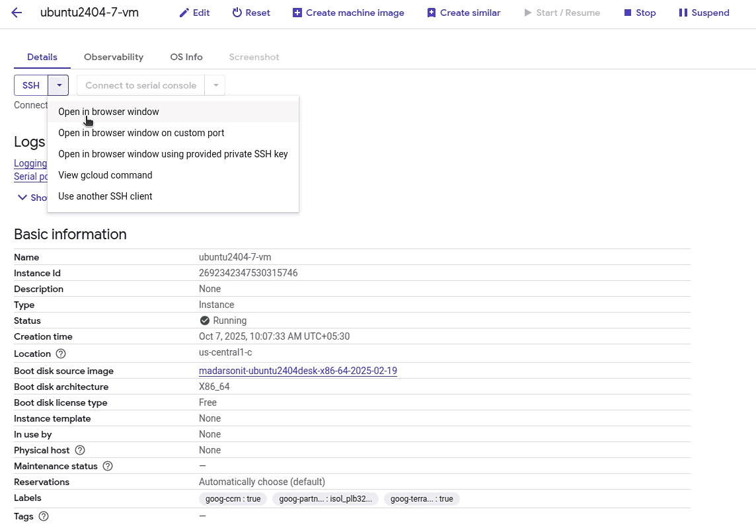Click the Create similar icon

click(432, 13)
